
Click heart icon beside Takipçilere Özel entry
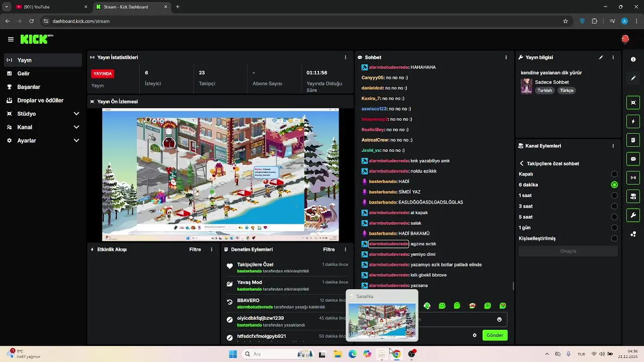[229, 266]
